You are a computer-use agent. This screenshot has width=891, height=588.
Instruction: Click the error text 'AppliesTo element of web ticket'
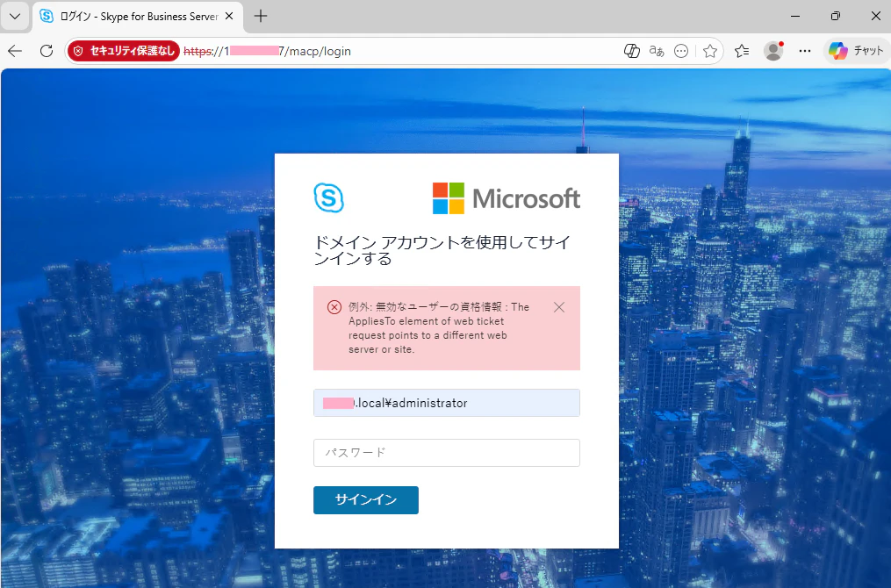point(426,321)
